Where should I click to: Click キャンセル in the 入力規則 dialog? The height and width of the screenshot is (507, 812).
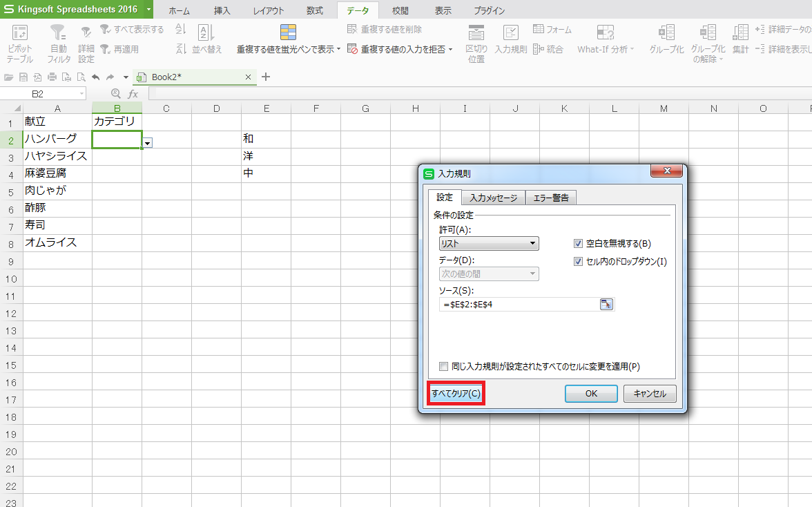coord(649,394)
